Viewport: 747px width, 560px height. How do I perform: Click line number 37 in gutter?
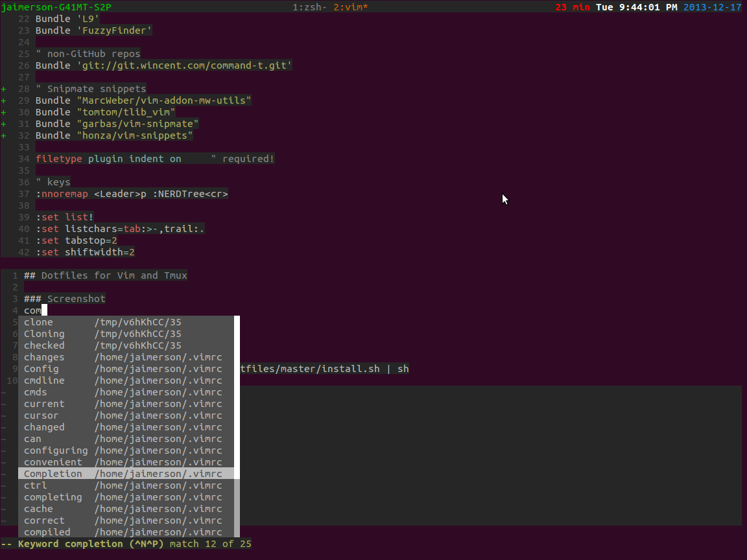tap(24, 194)
